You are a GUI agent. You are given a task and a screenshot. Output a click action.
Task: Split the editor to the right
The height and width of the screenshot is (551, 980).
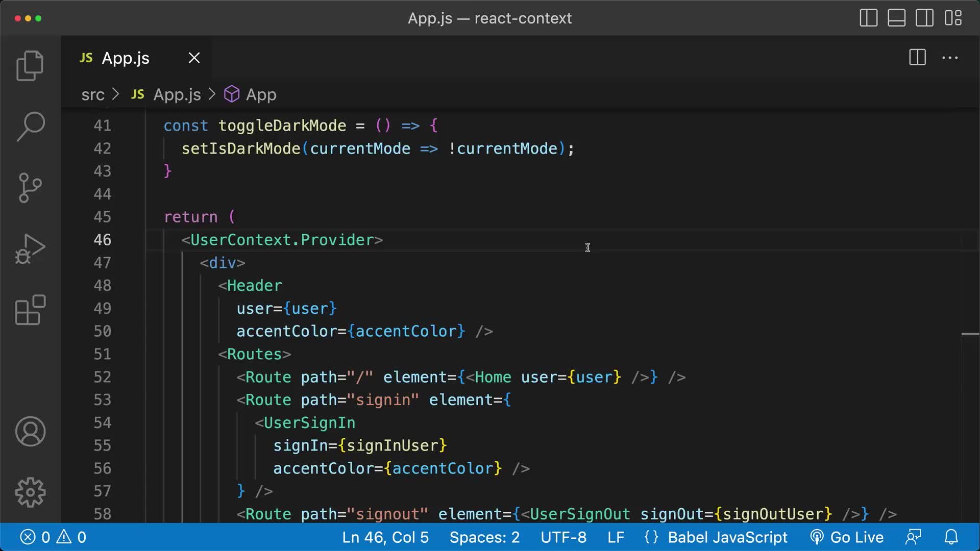pos(917,58)
